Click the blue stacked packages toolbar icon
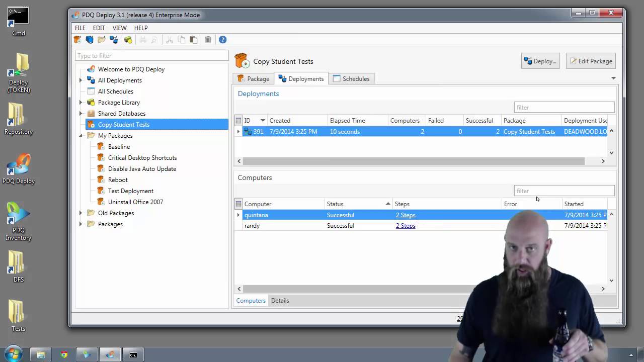This screenshot has width=644, height=362. [90, 40]
